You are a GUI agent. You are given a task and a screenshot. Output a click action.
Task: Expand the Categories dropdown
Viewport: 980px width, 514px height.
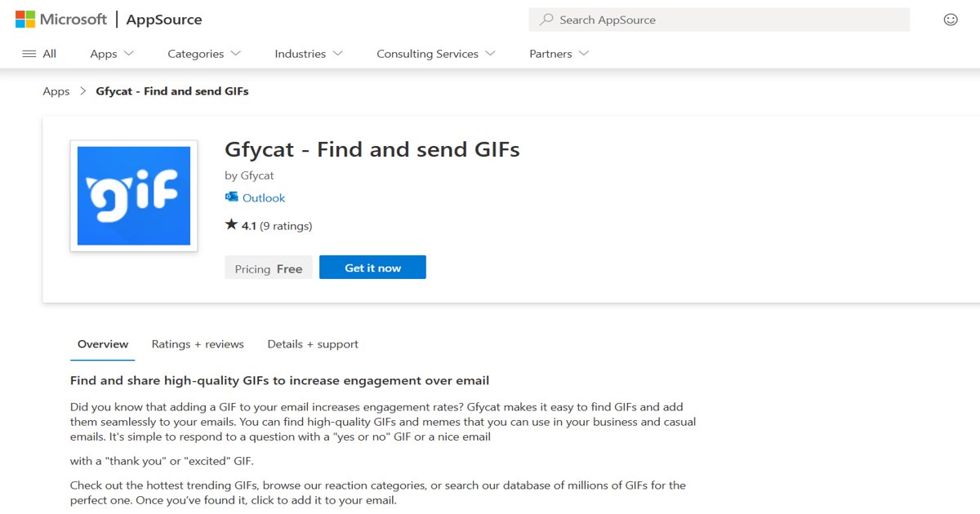[x=204, y=54]
